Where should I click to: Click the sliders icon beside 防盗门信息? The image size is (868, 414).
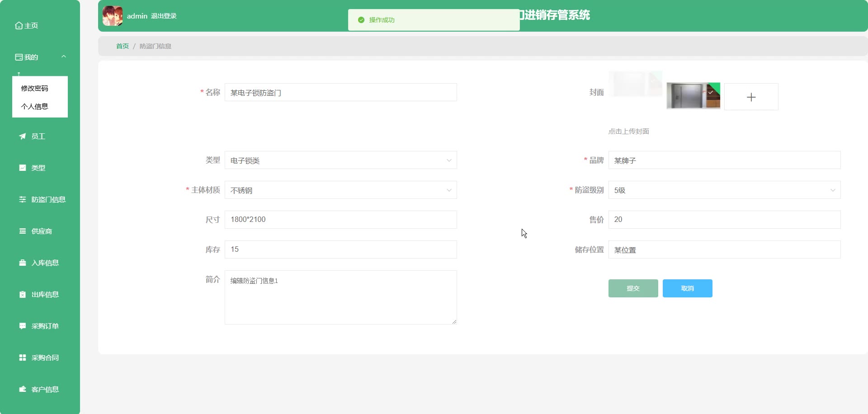coord(23,199)
